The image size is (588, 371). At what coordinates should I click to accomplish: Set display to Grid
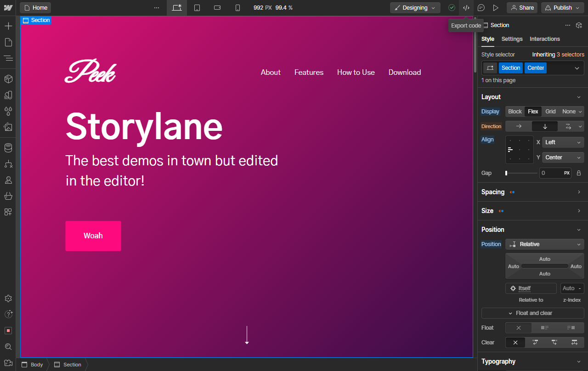pos(550,112)
